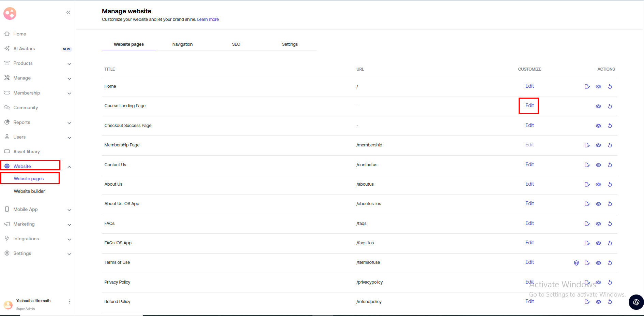Toggle eye icon for Membership Page row
Image resolution: width=644 pixels, height=316 pixels.
[x=598, y=145]
